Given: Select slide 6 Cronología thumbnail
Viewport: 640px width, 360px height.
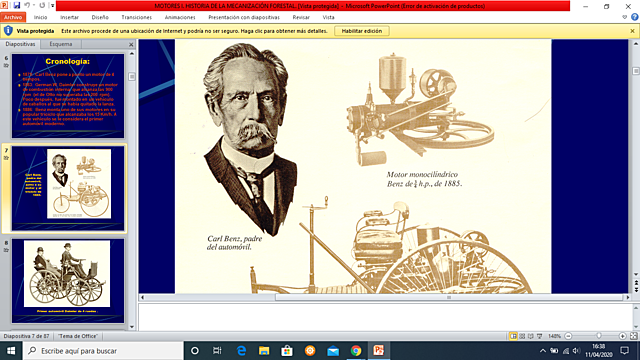Looking at the screenshot, I should [68, 96].
